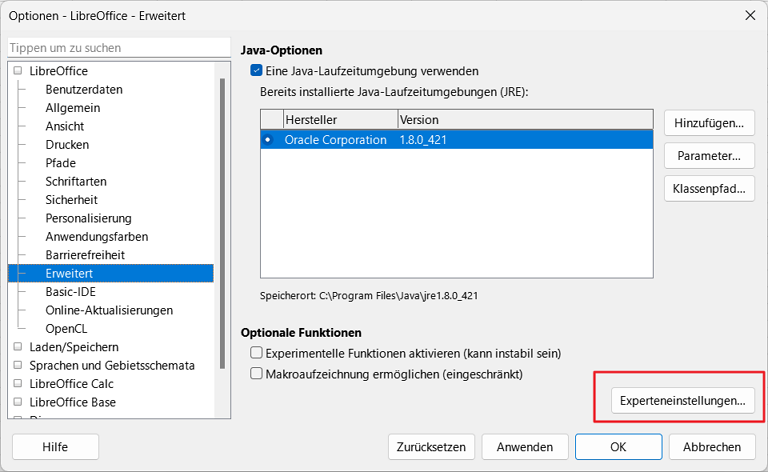This screenshot has width=768, height=472.
Task: Expand the LibreOffice Base node
Action: click(x=18, y=402)
